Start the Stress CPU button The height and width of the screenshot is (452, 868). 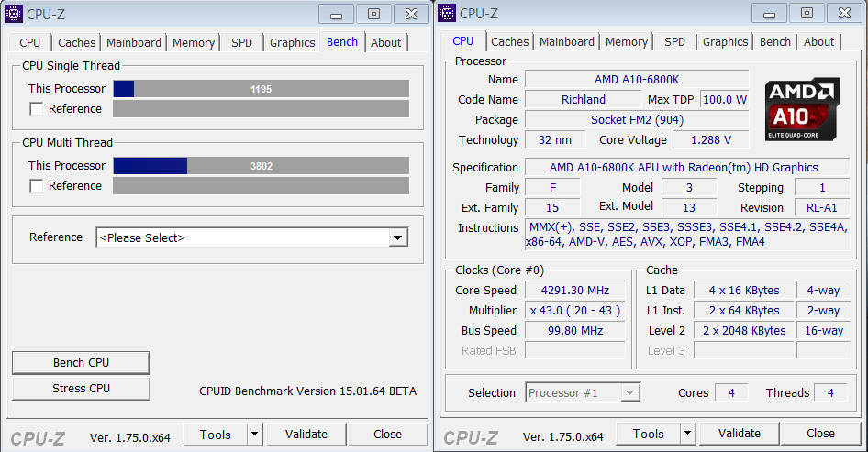(81, 389)
